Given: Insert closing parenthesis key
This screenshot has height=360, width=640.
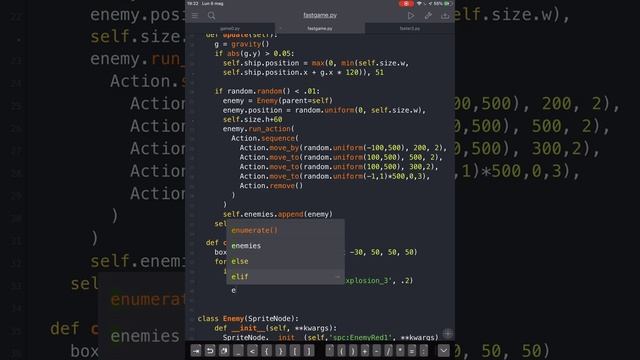Looking at the screenshot, I should coord(353,351).
